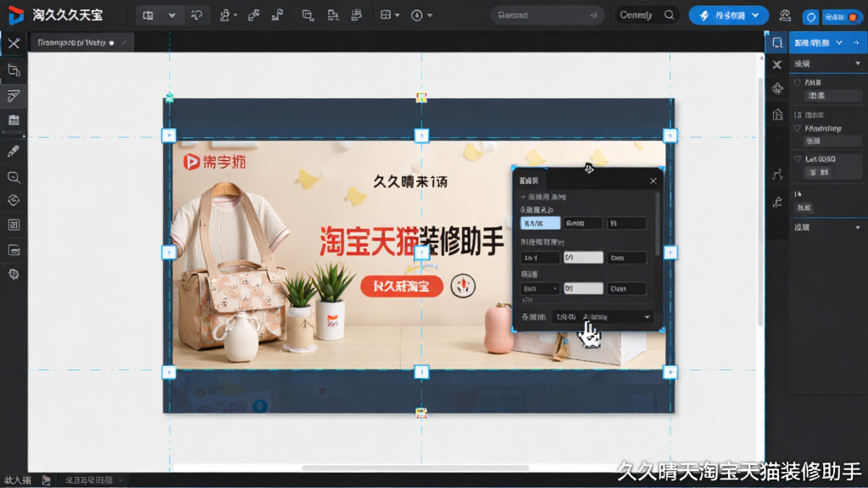
Task: Select the copy layers tool in the left sidebar
Action: (14, 70)
